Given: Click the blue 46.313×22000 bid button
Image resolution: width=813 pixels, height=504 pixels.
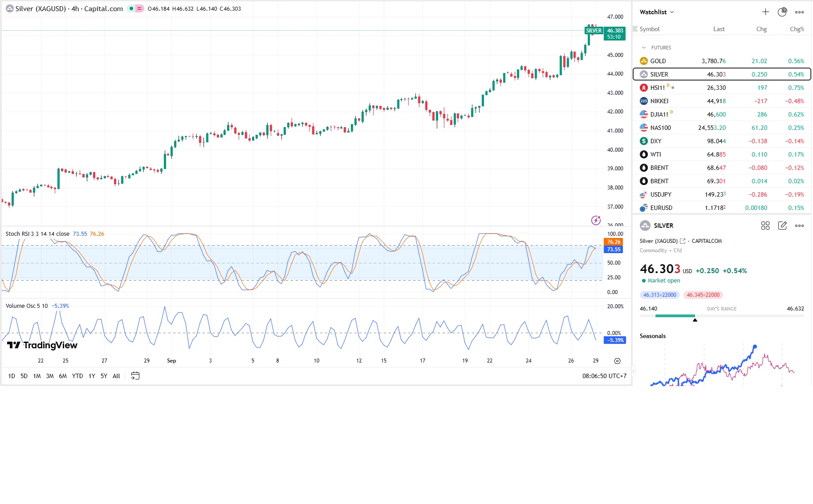Looking at the screenshot, I should (x=659, y=295).
